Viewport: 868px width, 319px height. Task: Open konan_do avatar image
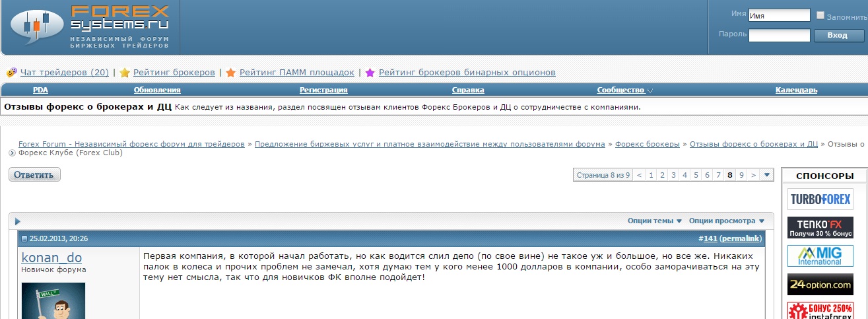coord(53,301)
